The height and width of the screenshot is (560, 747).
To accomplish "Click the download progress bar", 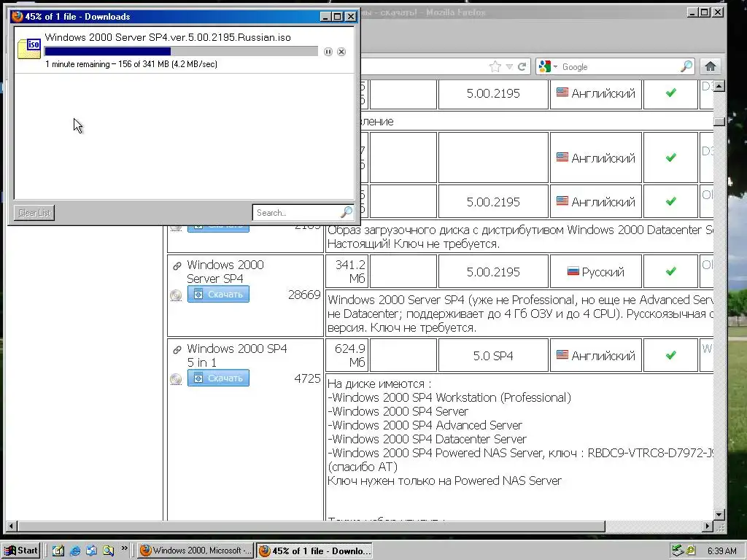I will point(181,52).
